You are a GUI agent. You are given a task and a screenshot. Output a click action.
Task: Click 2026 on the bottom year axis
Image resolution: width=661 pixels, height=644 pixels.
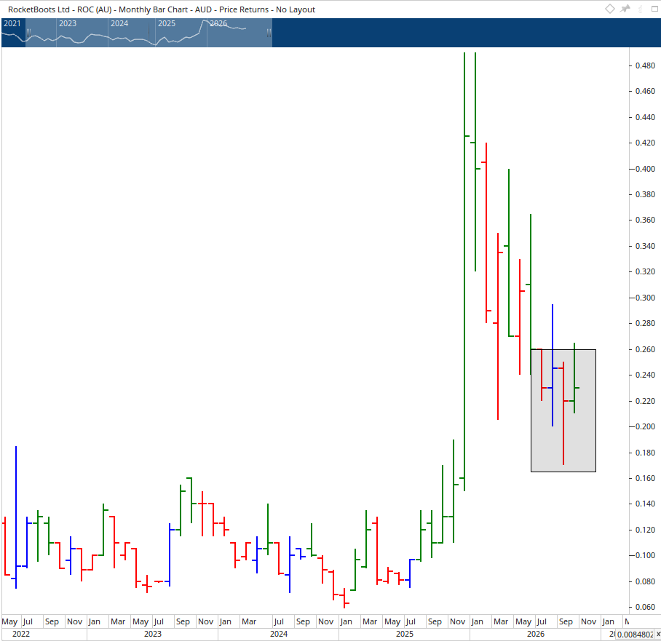536,634
